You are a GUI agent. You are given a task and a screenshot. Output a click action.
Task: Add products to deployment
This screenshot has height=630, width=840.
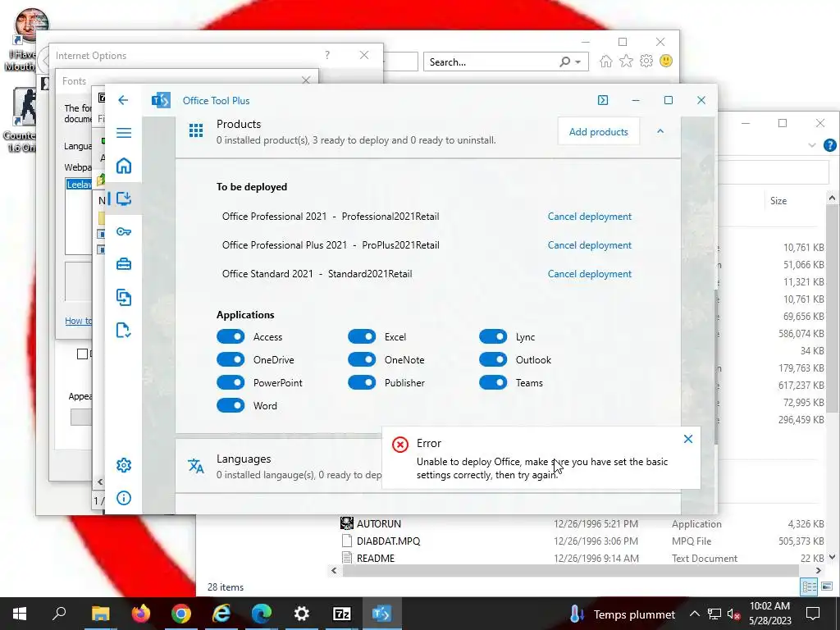tap(598, 131)
